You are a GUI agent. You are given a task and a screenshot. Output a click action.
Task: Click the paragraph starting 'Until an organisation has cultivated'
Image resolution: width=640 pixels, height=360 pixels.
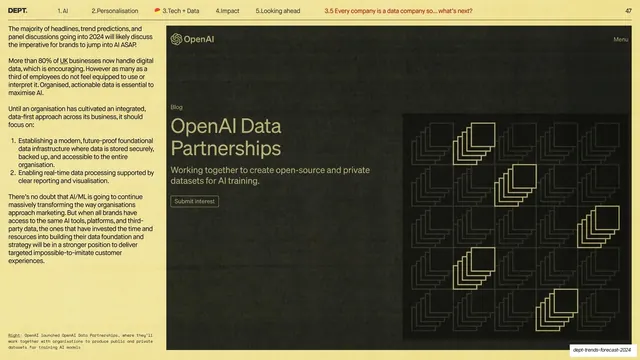click(x=77, y=117)
